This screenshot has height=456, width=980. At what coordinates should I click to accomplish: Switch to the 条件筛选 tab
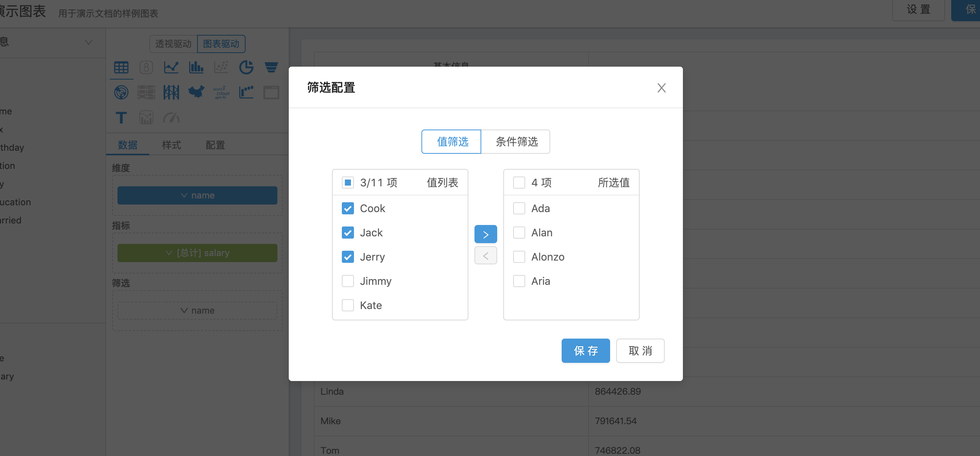[x=516, y=142]
